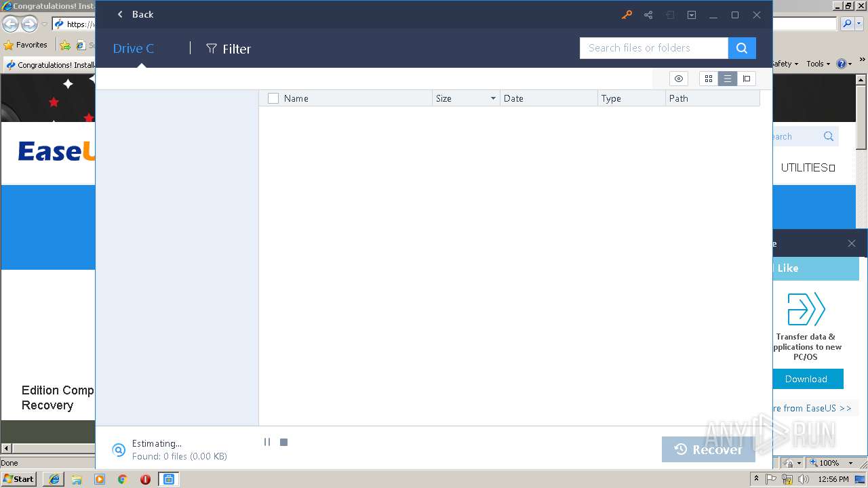Click IE horizontal scrollbar left arrow
This screenshot has width=868, height=488.
tap(6, 448)
